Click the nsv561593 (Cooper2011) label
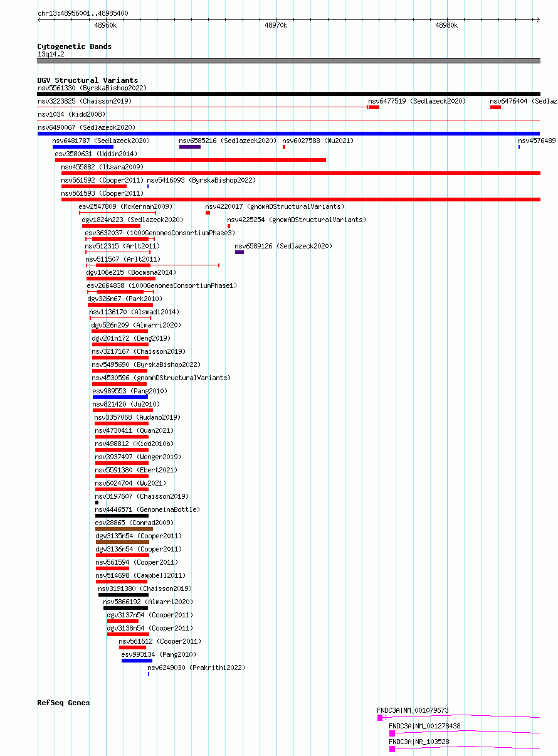The image size is (558, 756). pyautogui.click(x=102, y=193)
